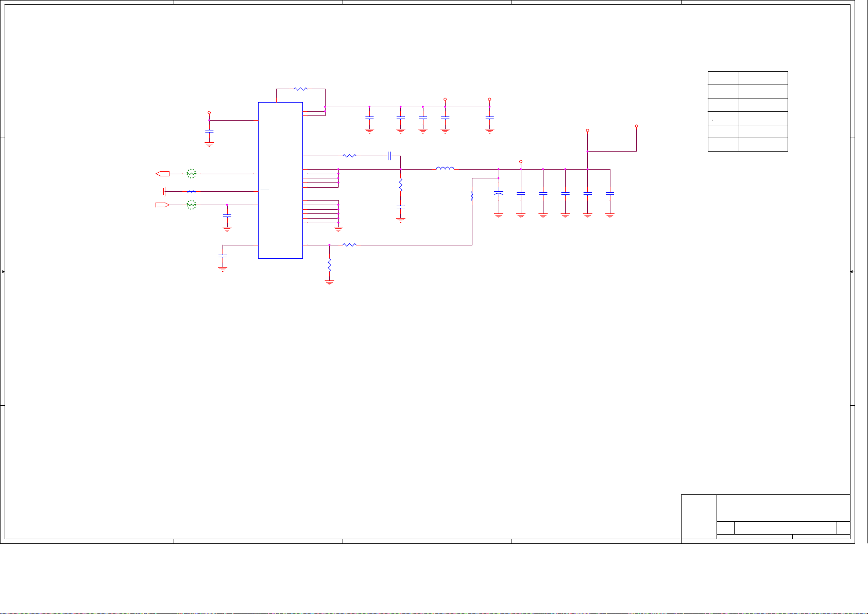Click the empty table in the upper right
Image resolution: width=868 pixels, height=614 pixels.
[747, 111]
